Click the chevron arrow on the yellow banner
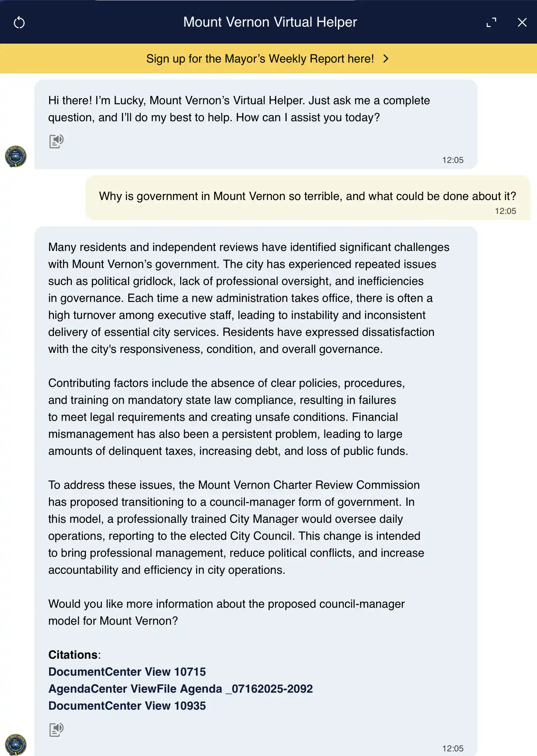This screenshot has height=756, width=537. 386,59
